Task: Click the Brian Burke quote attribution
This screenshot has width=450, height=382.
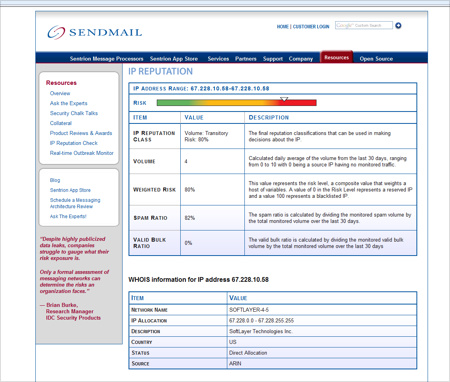Action: click(x=71, y=311)
